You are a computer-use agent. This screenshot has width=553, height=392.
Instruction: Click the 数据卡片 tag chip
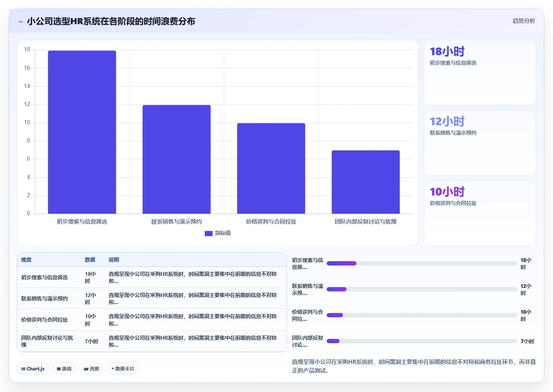123,369
